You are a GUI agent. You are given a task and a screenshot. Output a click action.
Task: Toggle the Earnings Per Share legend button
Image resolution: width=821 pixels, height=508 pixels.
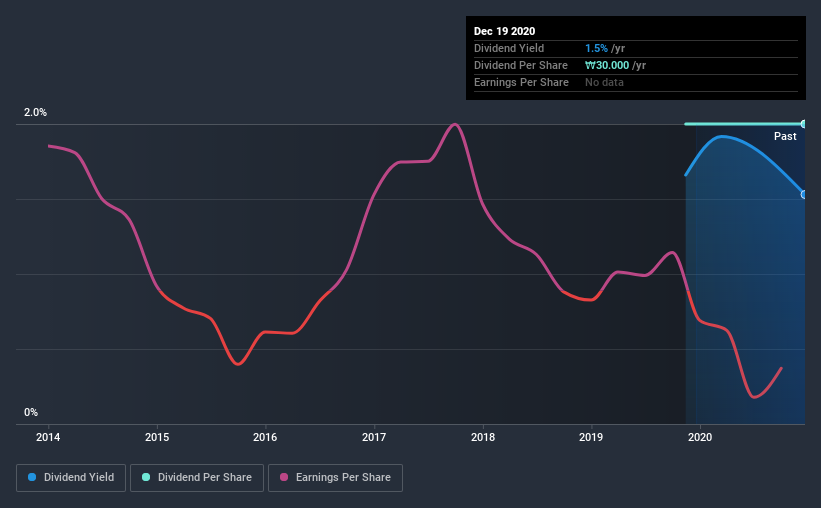point(335,478)
